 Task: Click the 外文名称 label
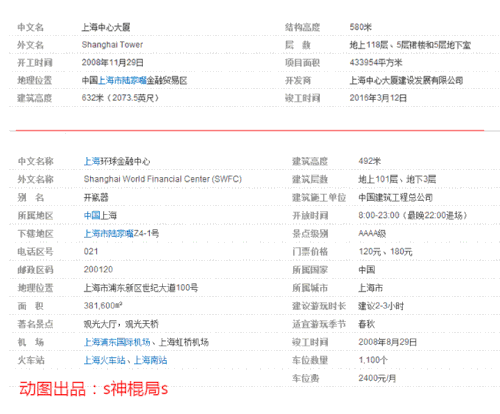(x=35, y=179)
